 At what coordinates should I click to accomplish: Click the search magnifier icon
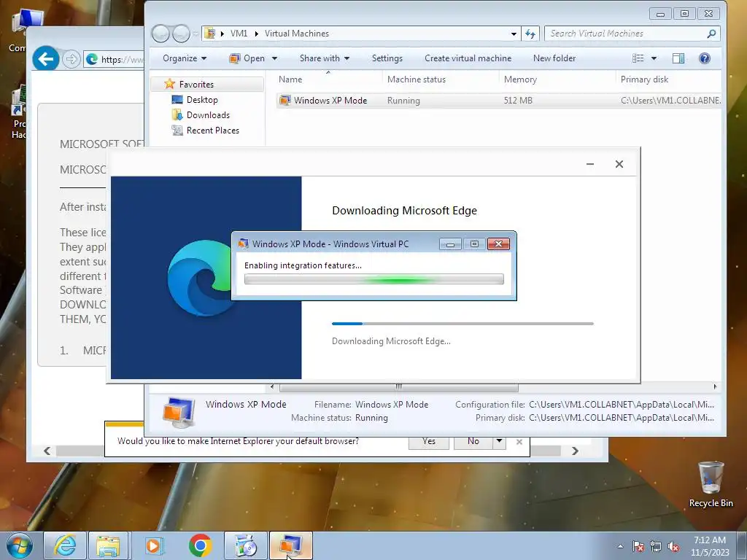coord(711,34)
